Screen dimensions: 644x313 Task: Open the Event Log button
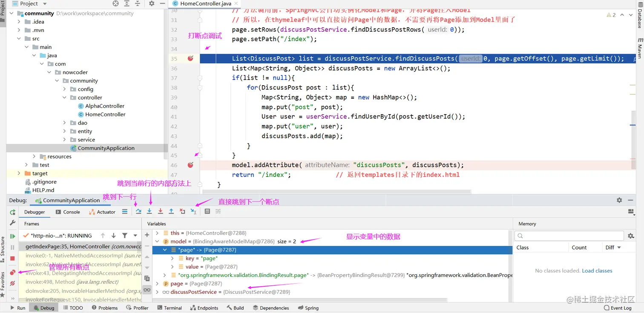tap(618, 308)
